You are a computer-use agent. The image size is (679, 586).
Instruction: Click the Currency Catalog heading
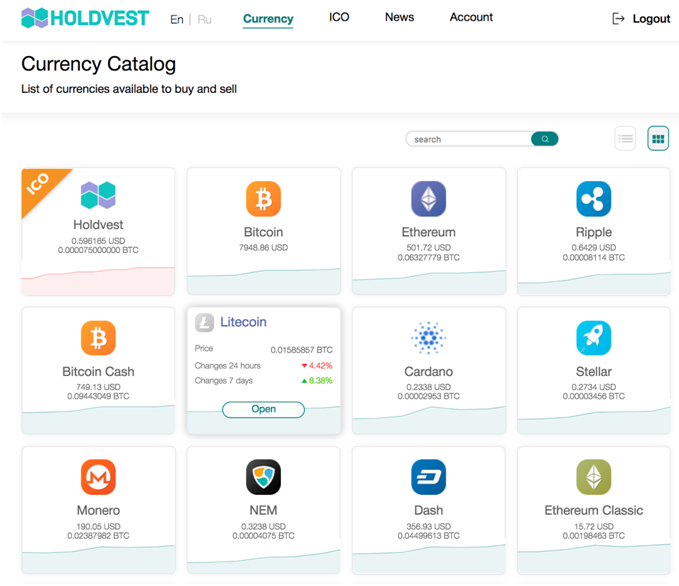(99, 64)
